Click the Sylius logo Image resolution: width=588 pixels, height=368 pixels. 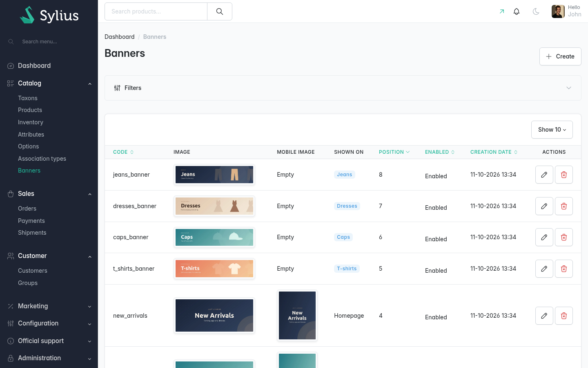pyautogui.click(x=49, y=15)
